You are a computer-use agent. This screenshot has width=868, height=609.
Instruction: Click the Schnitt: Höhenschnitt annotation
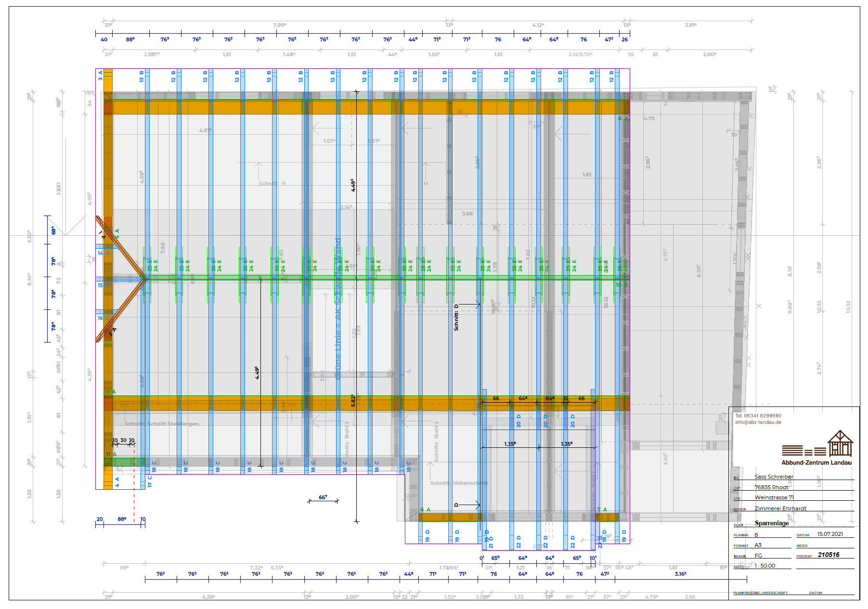pyautogui.click(x=458, y=483)
